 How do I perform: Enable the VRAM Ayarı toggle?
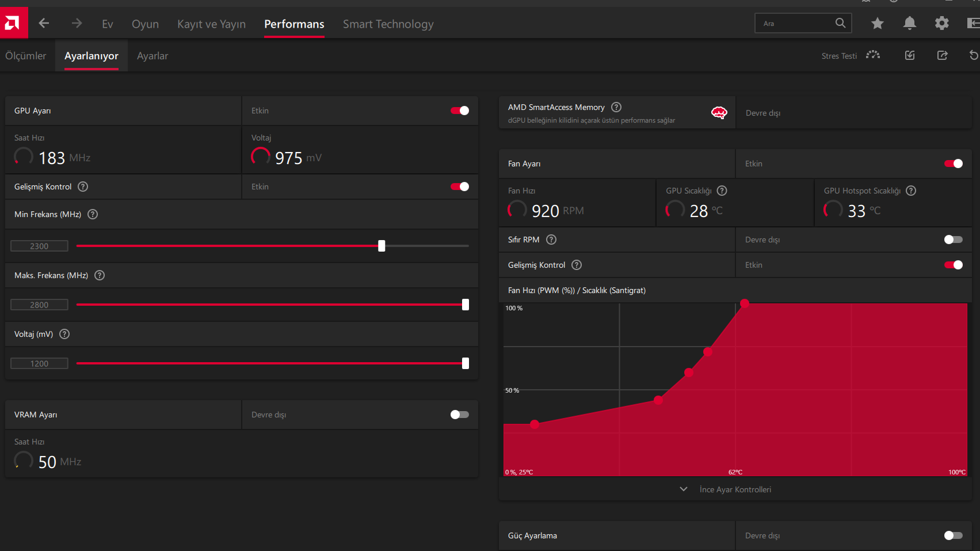pos(460,415)
